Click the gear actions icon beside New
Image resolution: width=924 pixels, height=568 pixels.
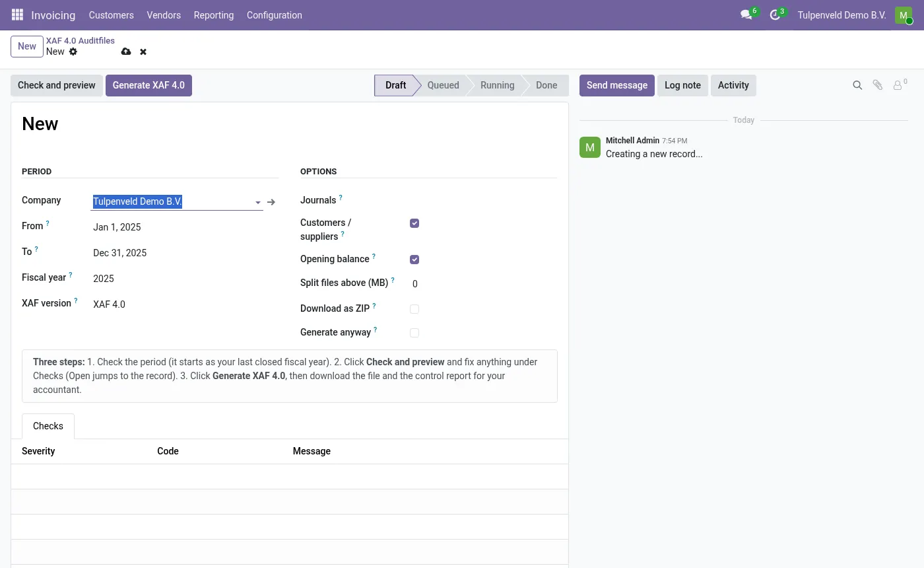click(x=73, y=52)
